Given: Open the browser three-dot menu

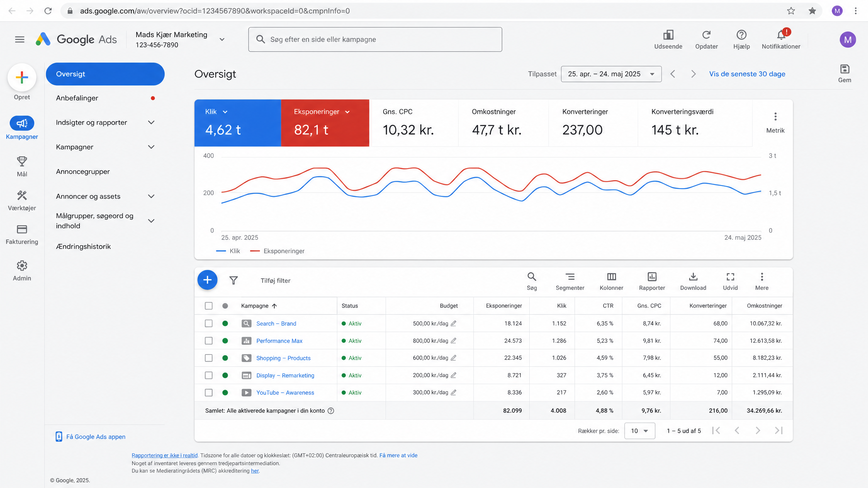Looking at the screenshot, I should tap(856, 11).
